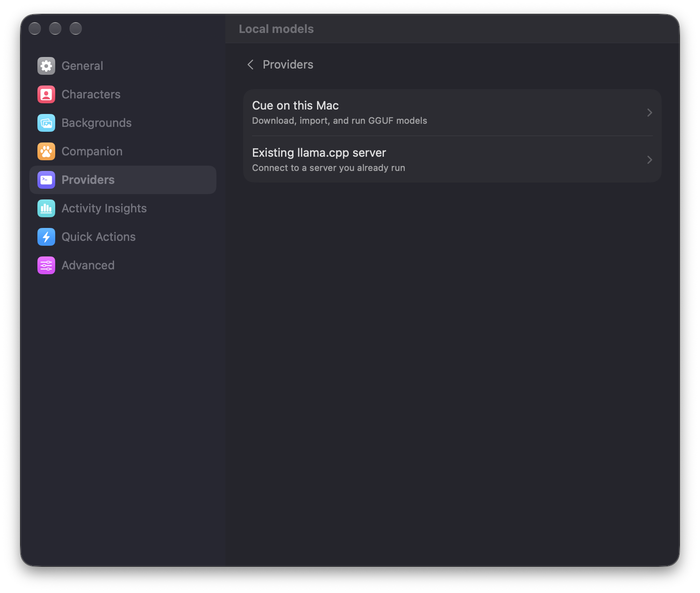700x593 pixels.
Task: Open the Cue on this Mac row title
Action: [295, 106]
